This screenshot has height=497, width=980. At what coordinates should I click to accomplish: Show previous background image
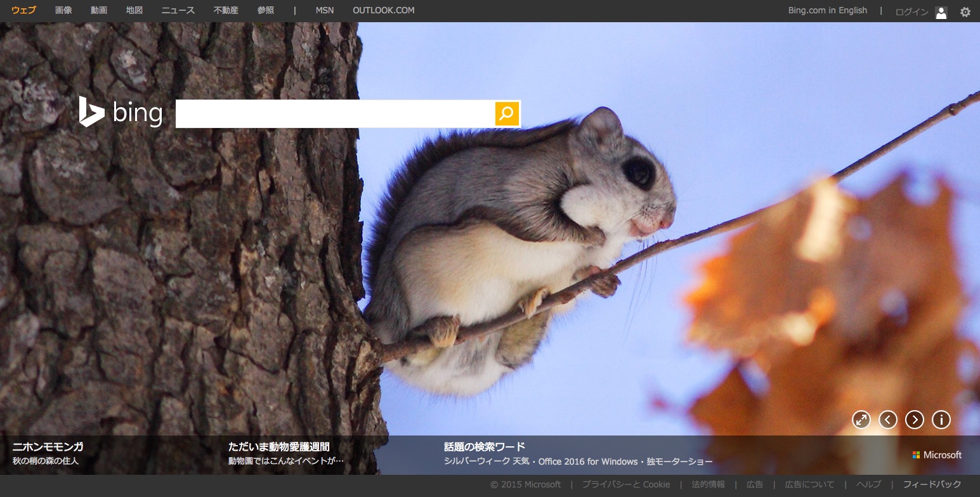[x=887, y=420]
